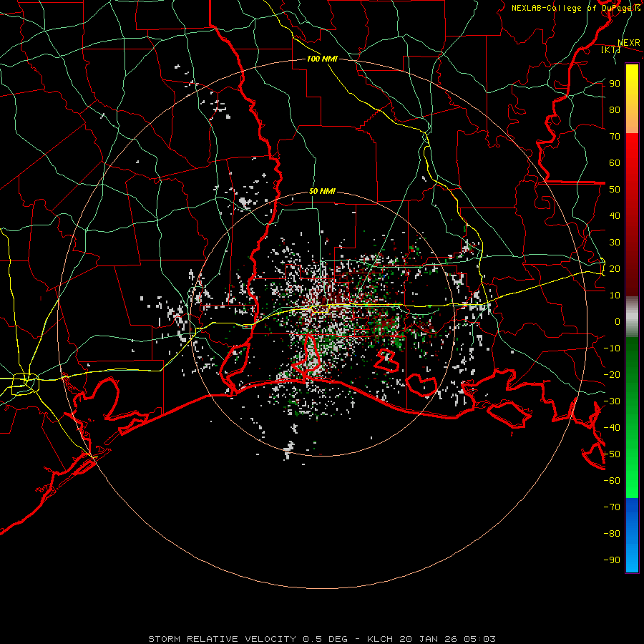Click the 70 knot scale label
The height and width of the screenshot is (644, 644).
pos(615,136)
